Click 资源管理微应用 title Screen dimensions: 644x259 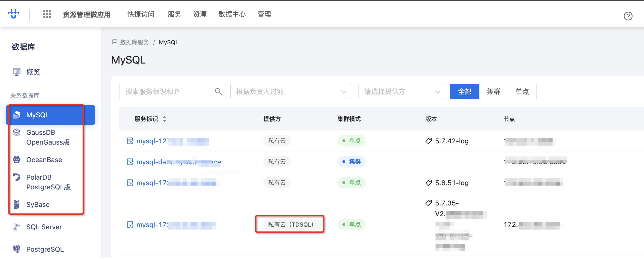point(87,14)
